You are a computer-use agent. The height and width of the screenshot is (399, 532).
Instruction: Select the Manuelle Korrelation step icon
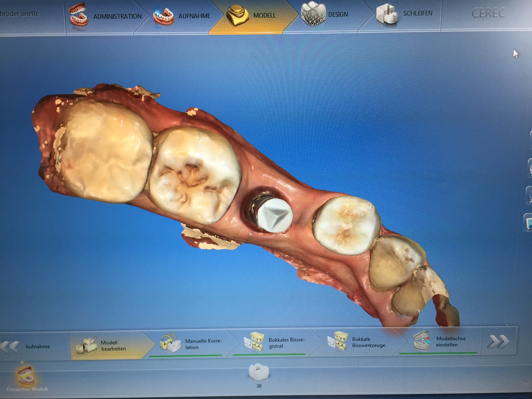tap(170, 343)
